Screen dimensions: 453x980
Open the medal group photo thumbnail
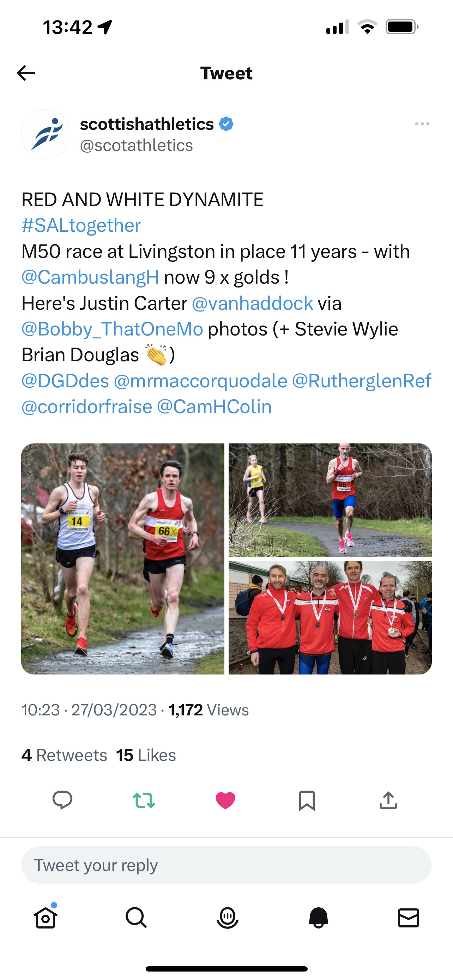pos(330,618)
